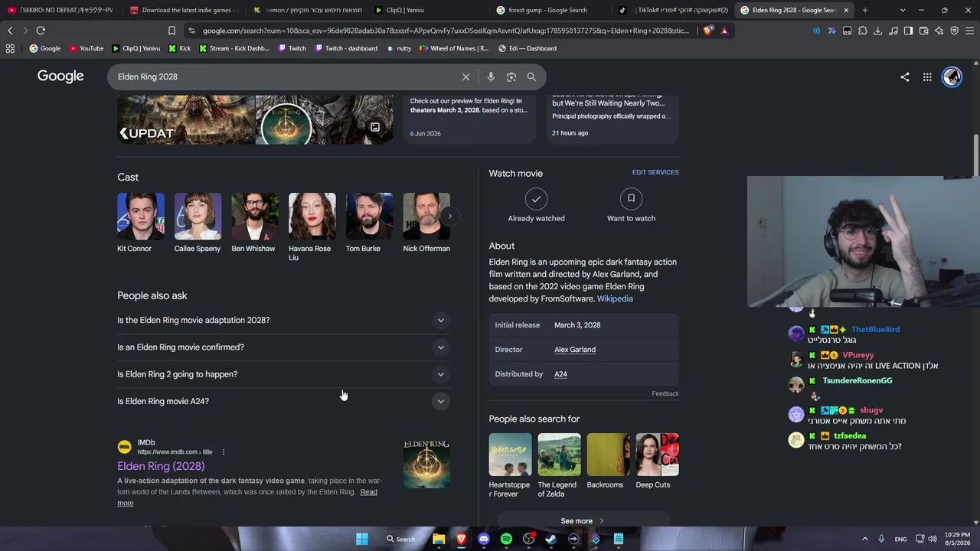The width and height of the screenshot is (980, 551).
Task: Open the media playlist music note icon
Action: pos(893,31)
